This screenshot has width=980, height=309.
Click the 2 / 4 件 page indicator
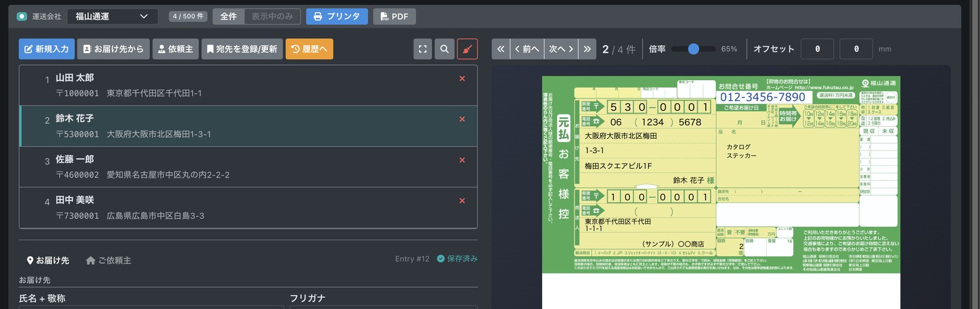(x=619, y=50)
